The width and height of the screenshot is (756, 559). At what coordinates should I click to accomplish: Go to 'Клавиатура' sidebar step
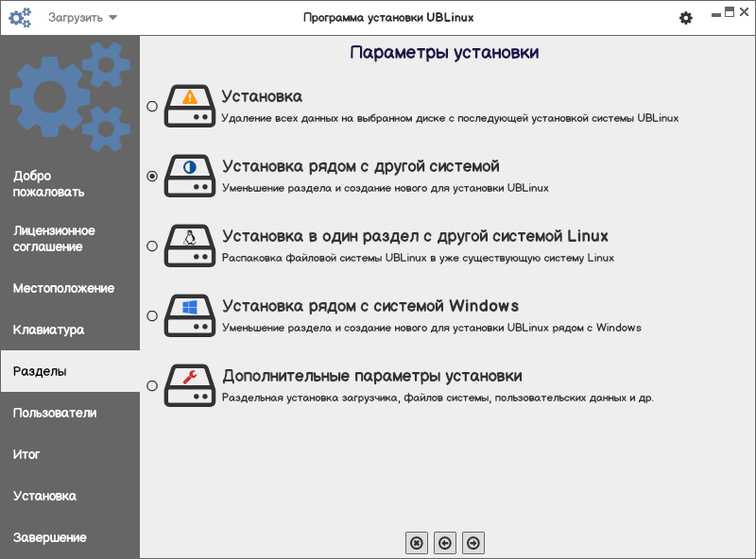(70, 330)
